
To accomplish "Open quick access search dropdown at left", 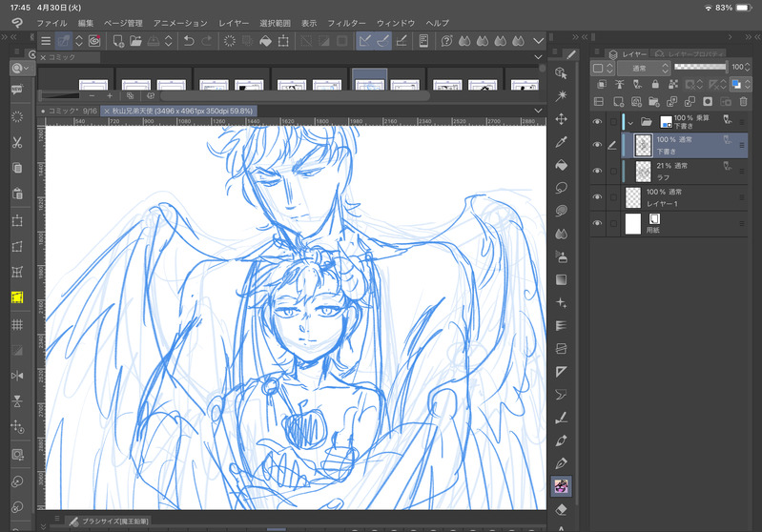I will [20, 68].
